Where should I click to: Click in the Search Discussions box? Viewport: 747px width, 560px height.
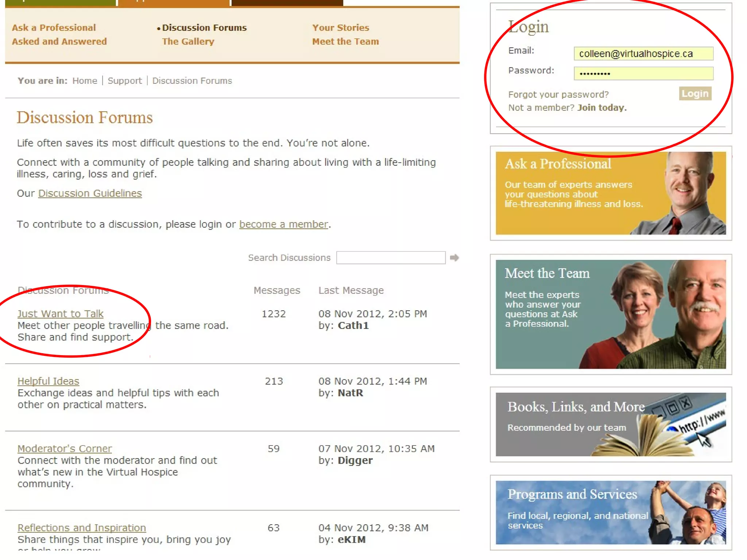390,258
